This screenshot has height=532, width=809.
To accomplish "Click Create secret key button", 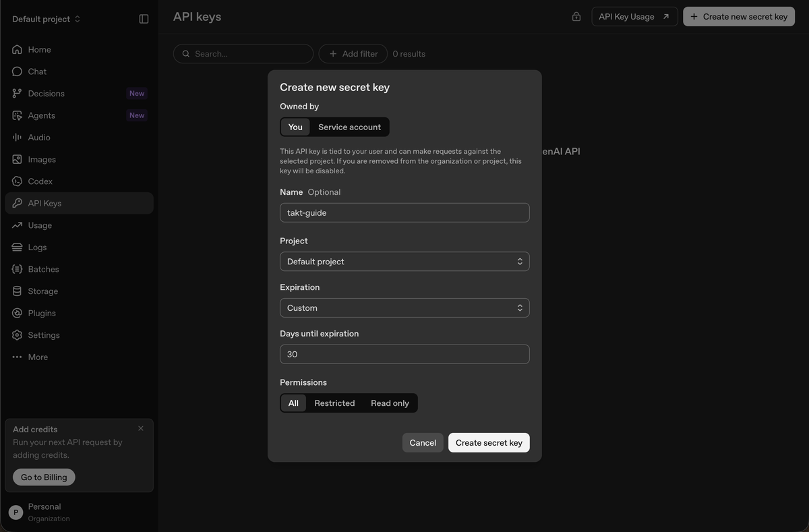I will click(489, 442).
